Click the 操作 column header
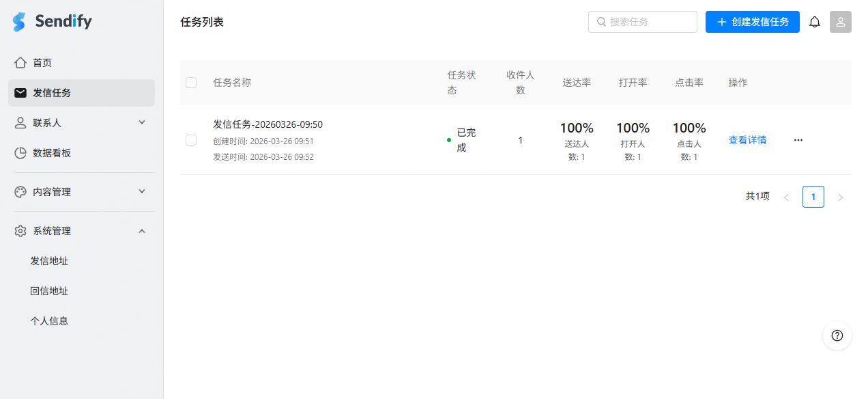Image resolution: width=868 pixels, height=399 pixels. coord(738,83)
